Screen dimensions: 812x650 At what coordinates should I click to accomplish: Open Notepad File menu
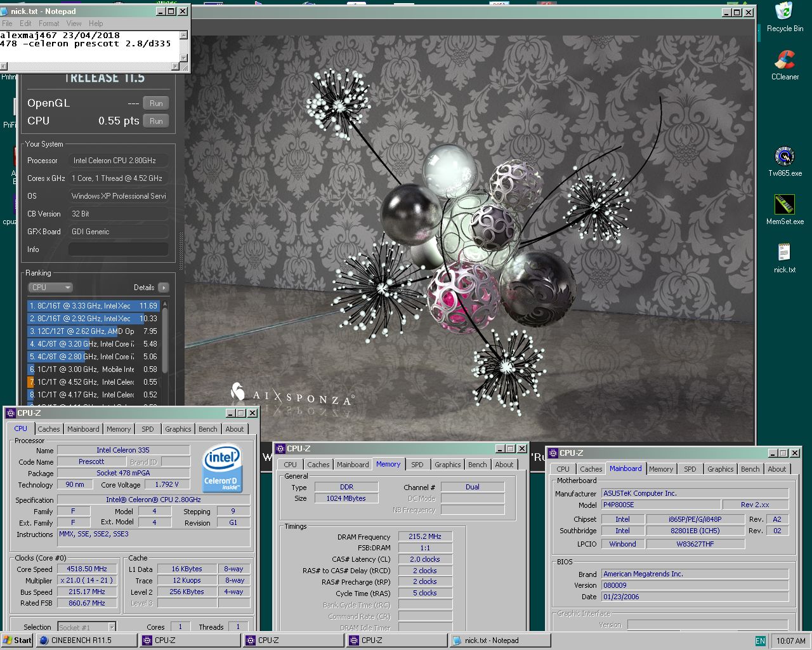click(7, 23)
